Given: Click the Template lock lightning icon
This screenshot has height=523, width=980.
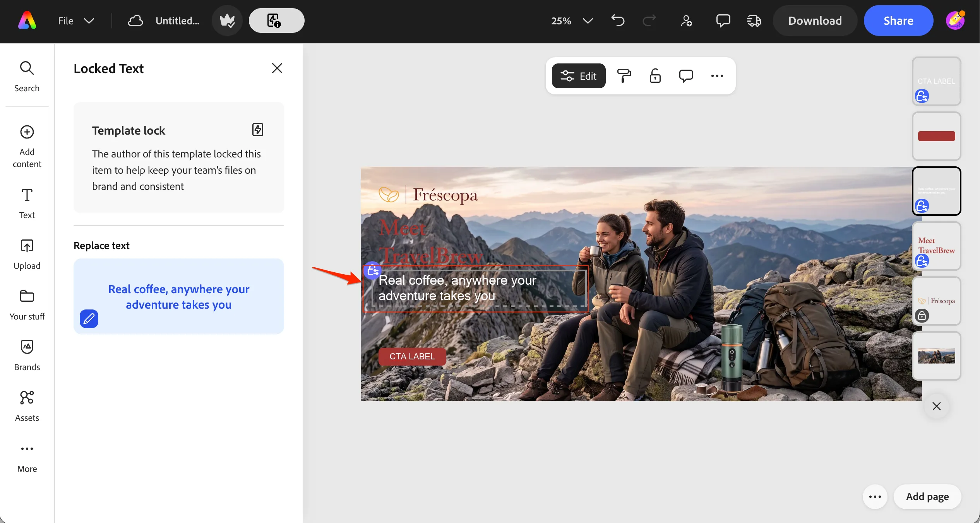Looking at the screenshot, I should click(x=258, y=130).
